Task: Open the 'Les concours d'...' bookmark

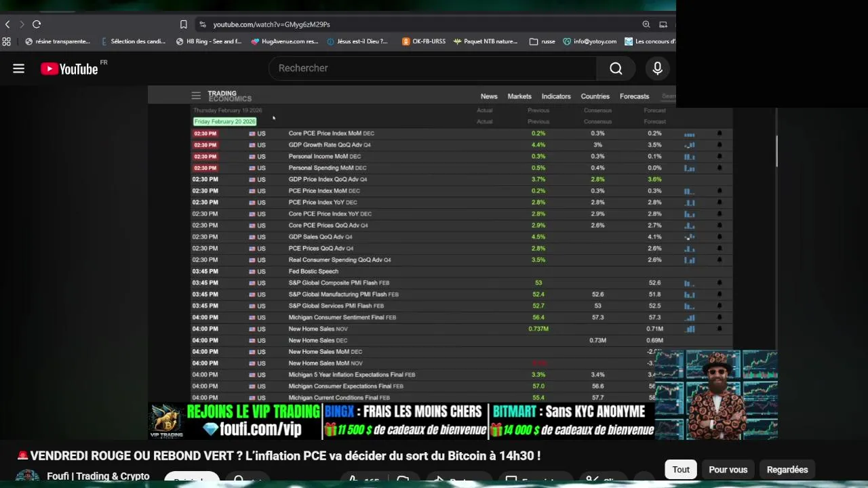Action: tap(650, 41)
